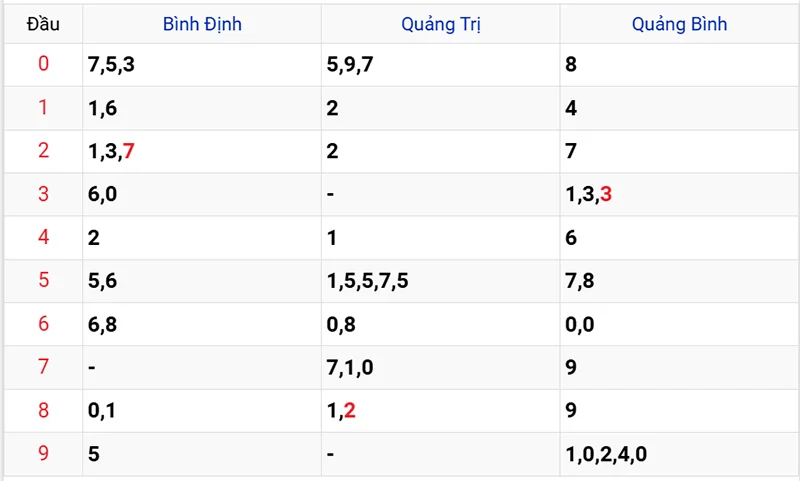Select the Quảng Trị cell showing 1,5,5,7,5
The height and width of the screenshot is (481, 800).
coord(367,281)
